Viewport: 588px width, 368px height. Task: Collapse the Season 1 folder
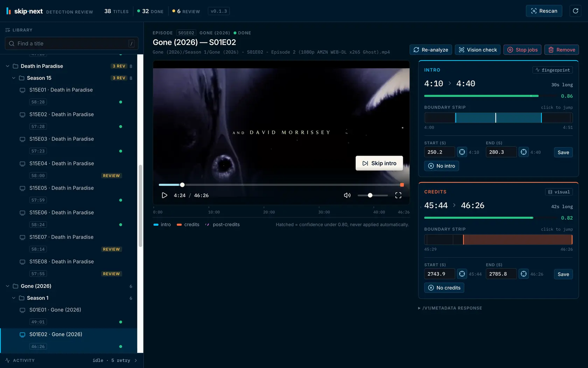pyautogui.click(x=14, y=298)
